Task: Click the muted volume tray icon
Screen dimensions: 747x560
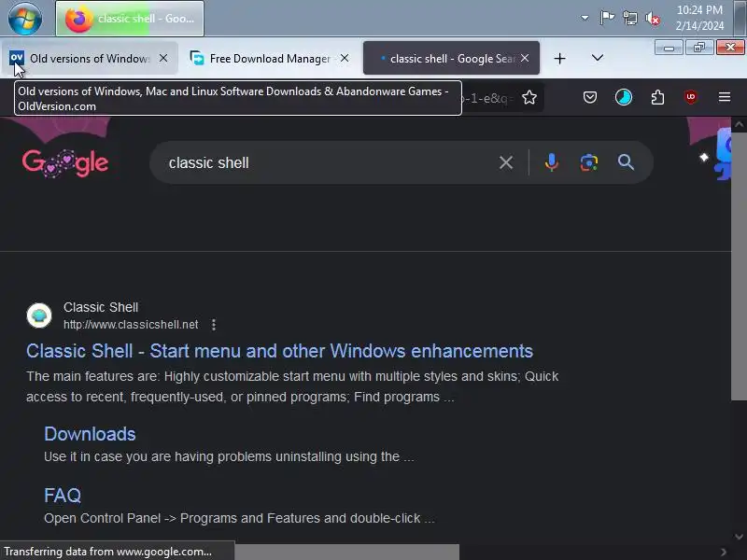Action: [653, 19]
